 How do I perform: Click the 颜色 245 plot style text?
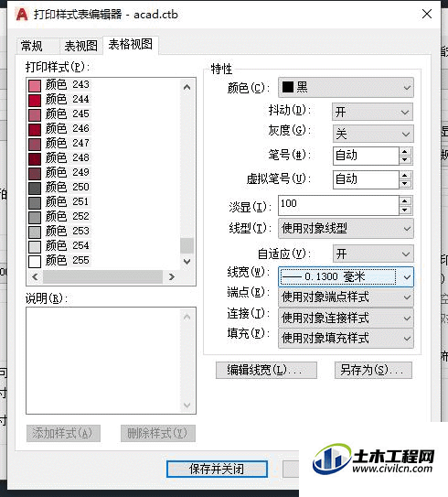click(68, 113)
